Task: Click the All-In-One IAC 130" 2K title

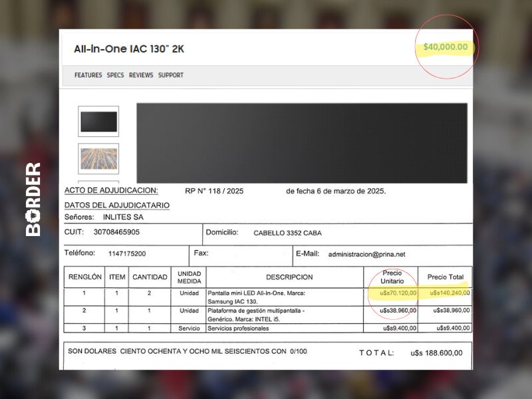Action: [129, 49]
